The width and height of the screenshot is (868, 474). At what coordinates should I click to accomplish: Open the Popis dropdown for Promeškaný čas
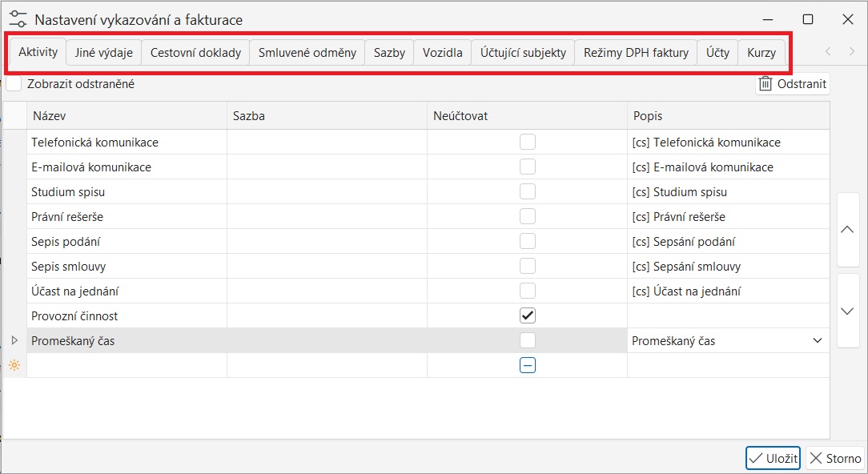[817, 340]
